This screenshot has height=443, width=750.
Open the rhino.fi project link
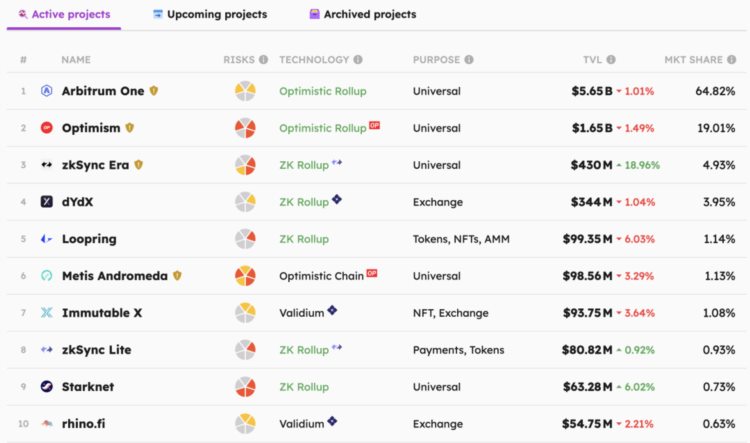[x=83, y=423]
